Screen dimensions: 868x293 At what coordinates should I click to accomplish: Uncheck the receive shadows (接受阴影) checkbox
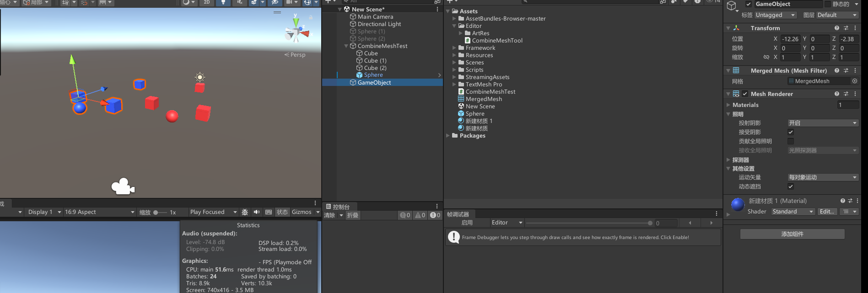pos(791,132)
